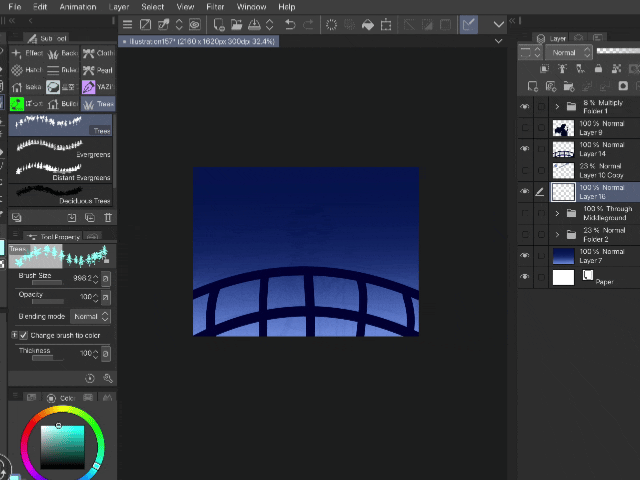Expand the Middleground folder
The height and width of the screenshot is (480, 640).
coord(557,213)
